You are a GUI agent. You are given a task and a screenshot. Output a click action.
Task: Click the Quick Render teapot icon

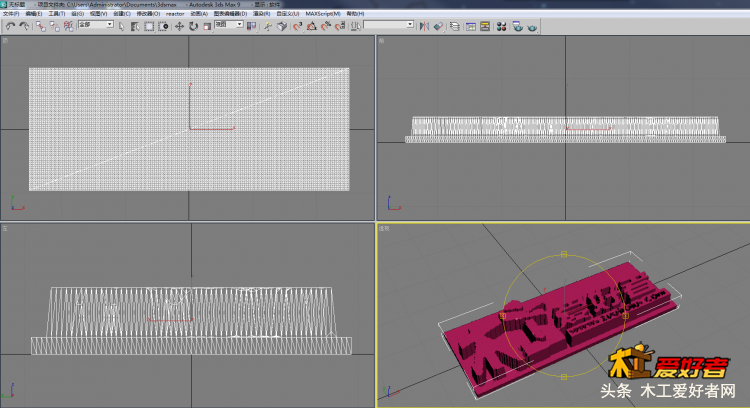pos(532,27)
